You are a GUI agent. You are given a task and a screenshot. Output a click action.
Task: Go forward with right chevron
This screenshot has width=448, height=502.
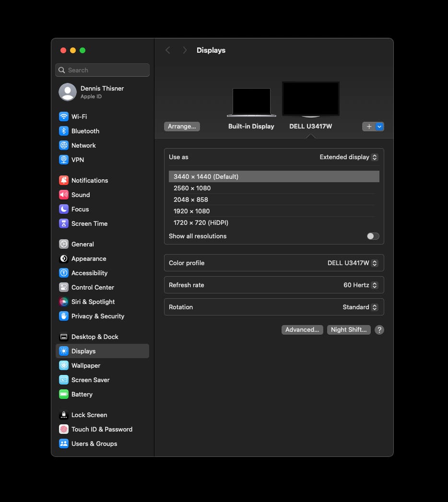185,50
